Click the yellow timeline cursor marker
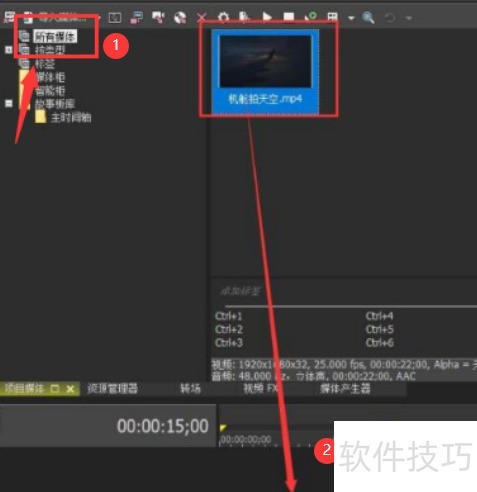Screen dimensions: 477x492 tap(223, 428)
